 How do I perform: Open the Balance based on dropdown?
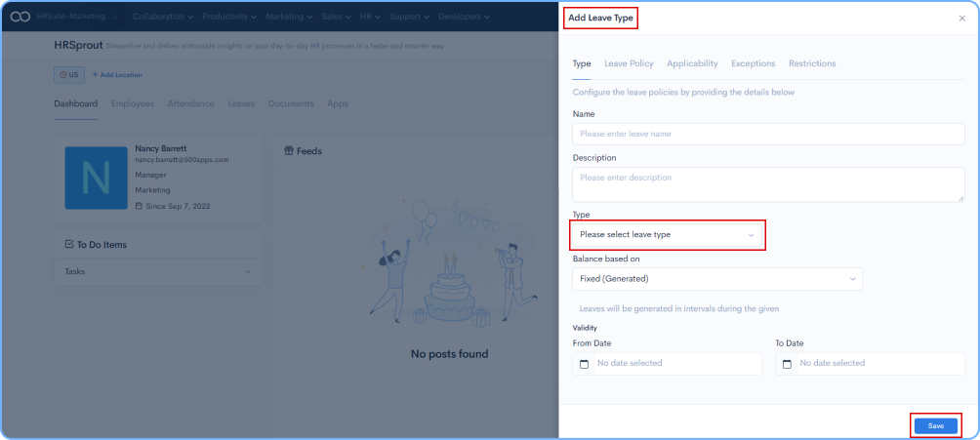tap(717, 279)
